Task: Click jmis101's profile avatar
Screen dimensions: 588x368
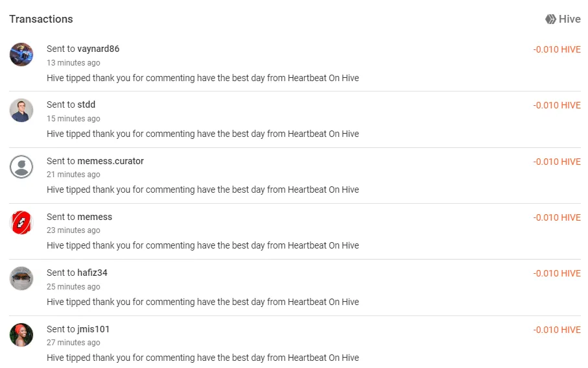Action: click(21, 335)
